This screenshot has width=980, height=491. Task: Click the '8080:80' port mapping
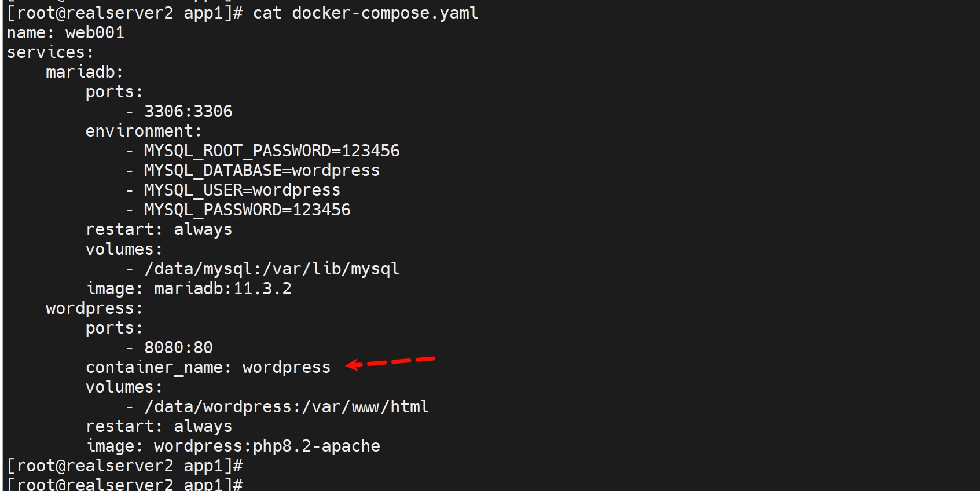(178, 348)
